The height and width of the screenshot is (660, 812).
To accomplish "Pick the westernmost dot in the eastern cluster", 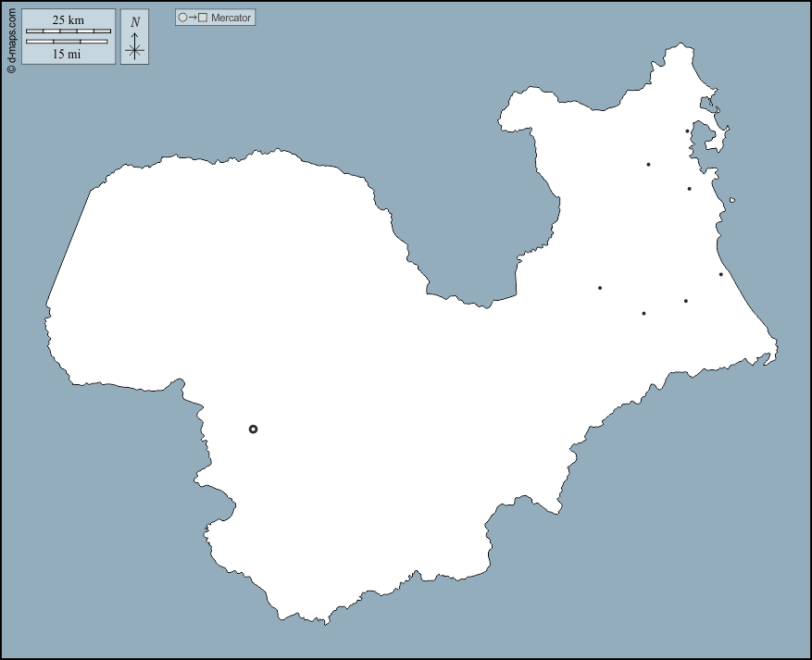I will pyautogui.click(x=600, y=288).
